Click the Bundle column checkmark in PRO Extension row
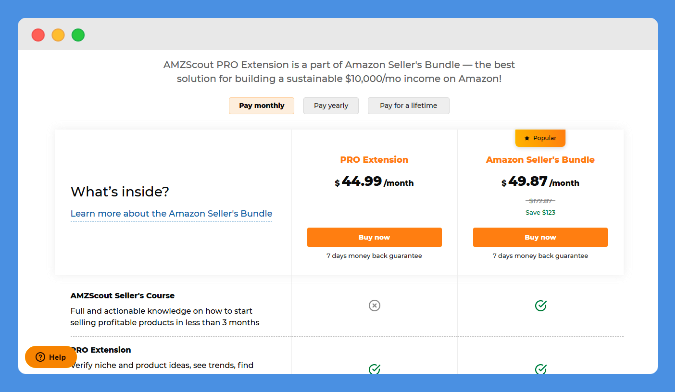675x392 pixels. tap(541, 369)
